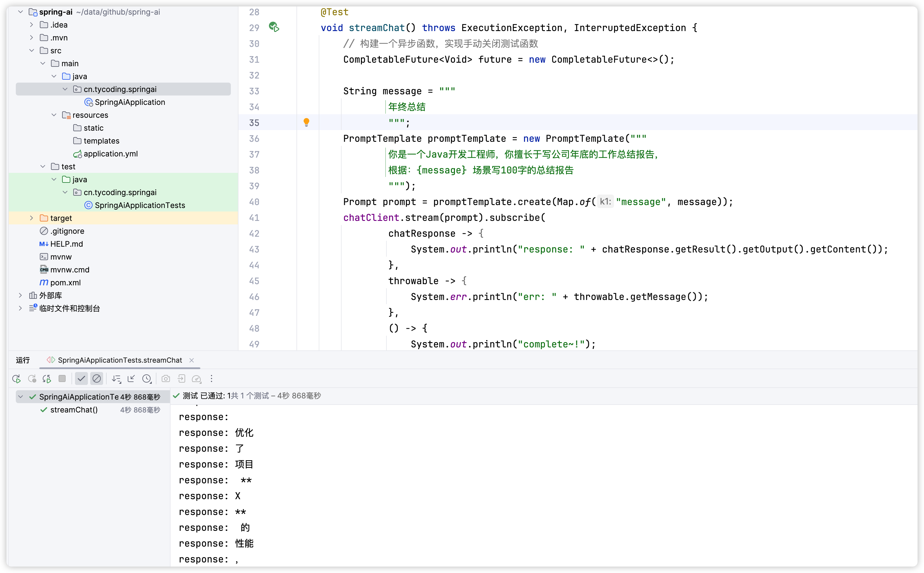Viewport: 924px width, 573px height.
Task: Collapse the SpringAiApplicationTests result node
Action: coord(21,397)
